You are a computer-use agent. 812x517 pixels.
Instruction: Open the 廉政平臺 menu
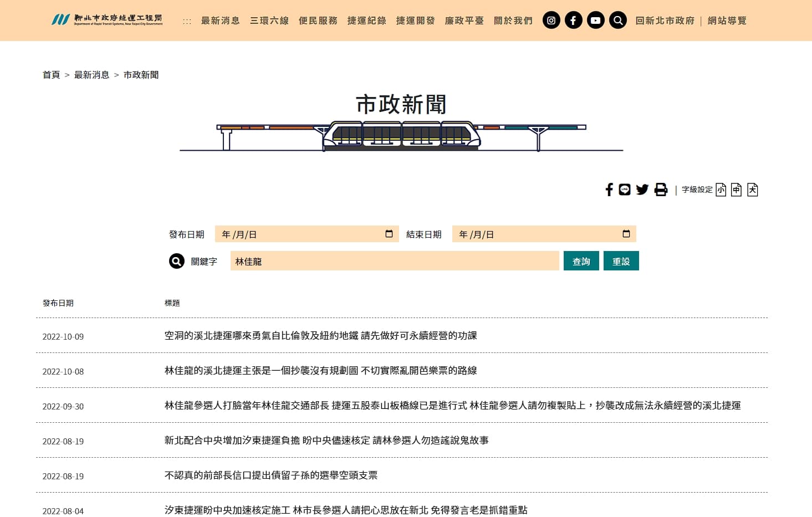tap(464, 21)
